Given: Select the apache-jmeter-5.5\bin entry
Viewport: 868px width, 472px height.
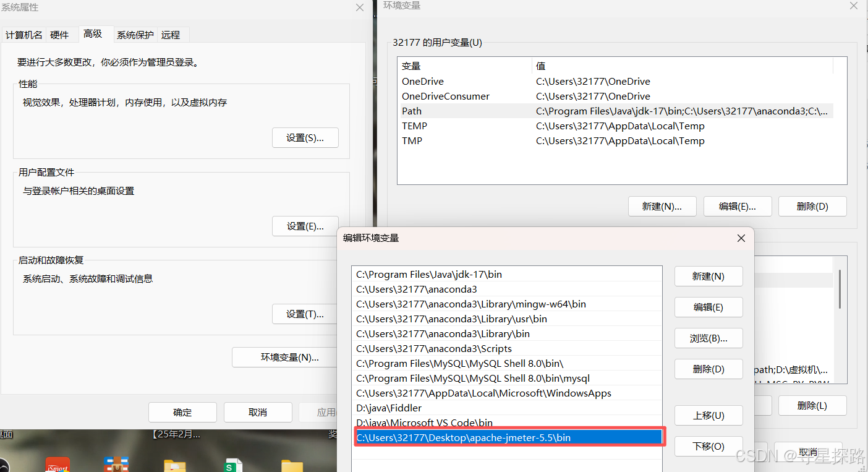Looking at the screenshot, I should click(x=507, y=438).
